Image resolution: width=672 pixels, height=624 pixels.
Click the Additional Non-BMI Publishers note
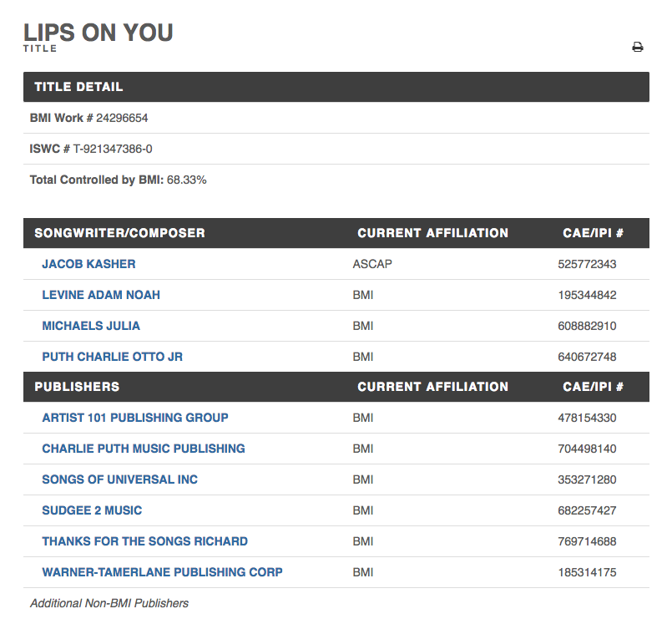tap(109, 603)
